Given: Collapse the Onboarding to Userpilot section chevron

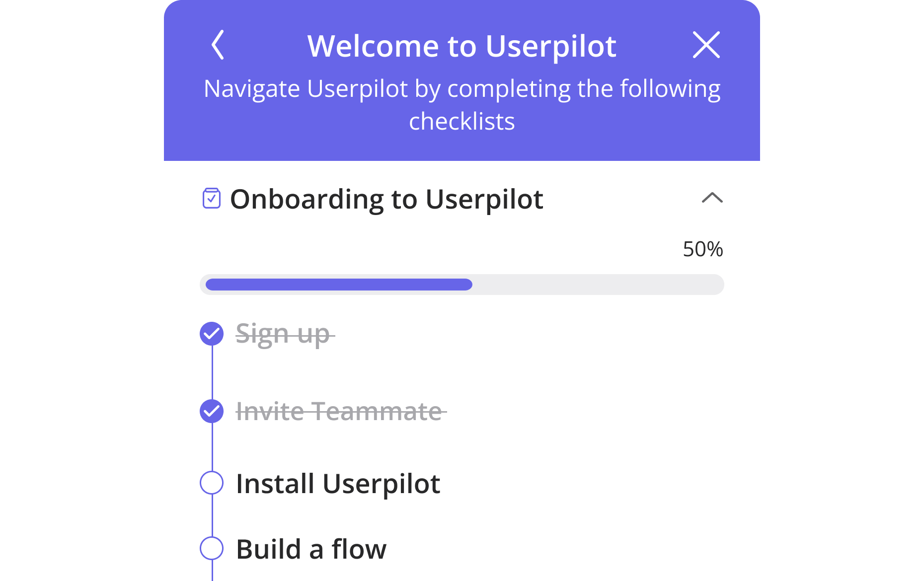Looking at the screenshot, I should tap(712, 198).
